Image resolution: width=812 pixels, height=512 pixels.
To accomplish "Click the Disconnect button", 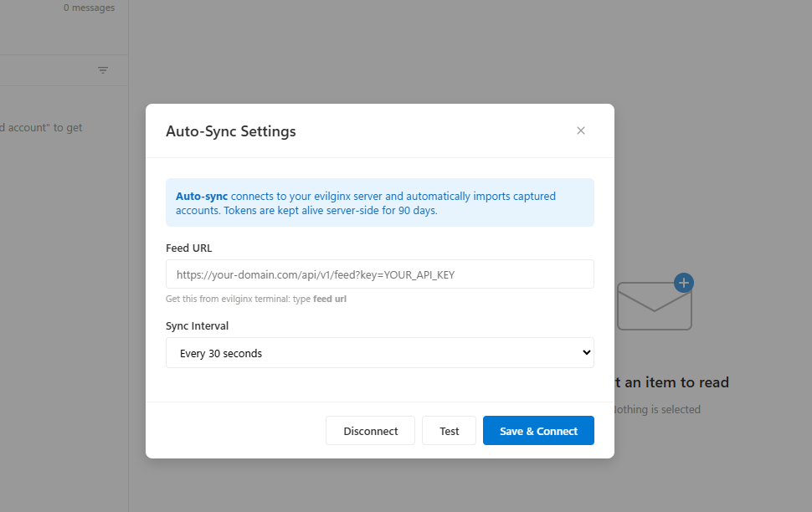I will [370, 431].
